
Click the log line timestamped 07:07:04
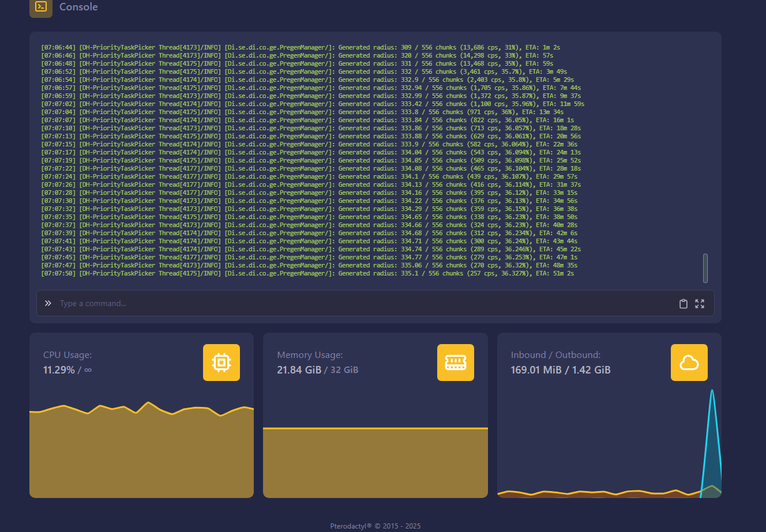click(x=302, y=112)
